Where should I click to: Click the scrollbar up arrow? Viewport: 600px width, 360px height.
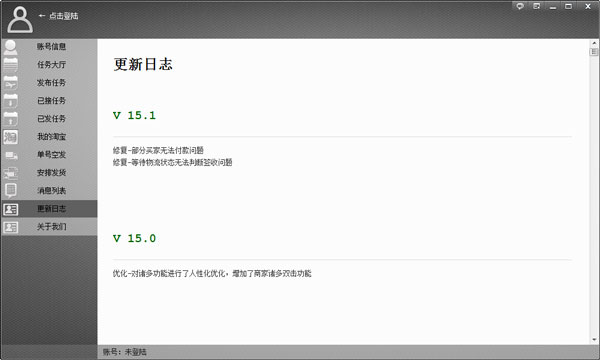594,43
